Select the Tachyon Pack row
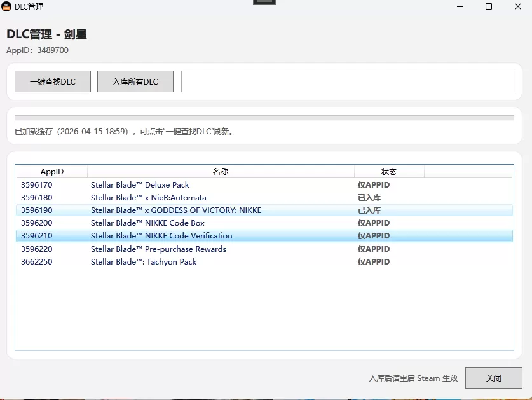Image resolution: width=532 pixels, height=400 pixels. point(144,262)
